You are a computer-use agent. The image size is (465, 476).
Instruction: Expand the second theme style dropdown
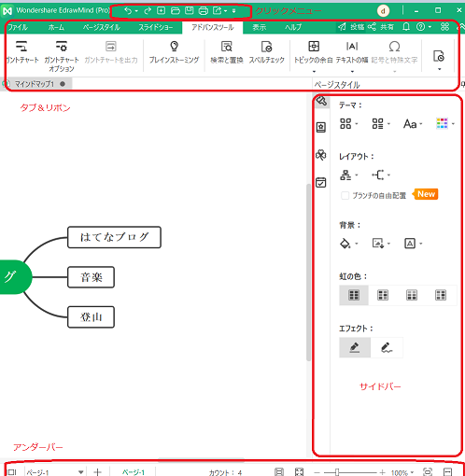(x=381, y=123)
